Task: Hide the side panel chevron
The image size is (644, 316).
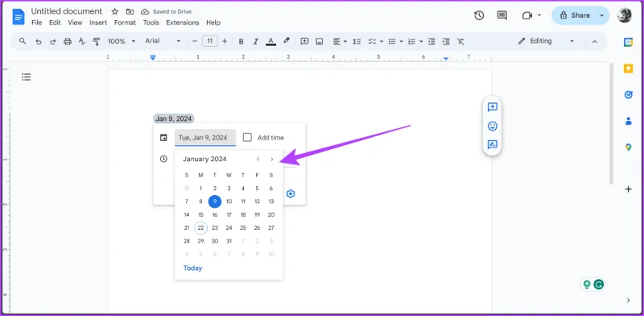Action: 628,301
